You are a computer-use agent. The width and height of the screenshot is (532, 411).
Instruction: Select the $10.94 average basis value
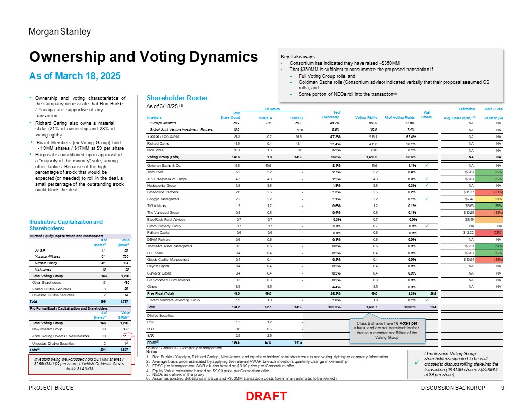468,260
